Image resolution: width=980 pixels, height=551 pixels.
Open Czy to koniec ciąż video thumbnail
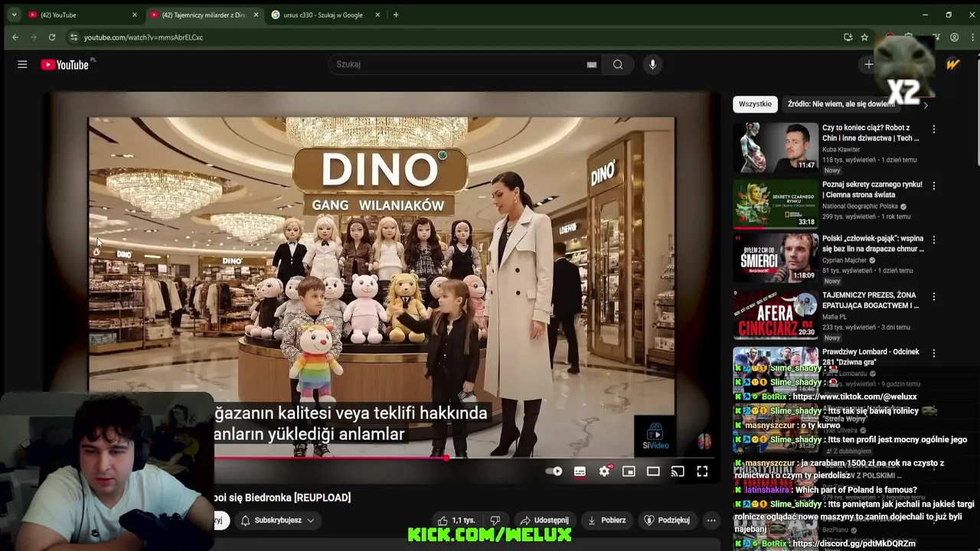pos(776,147)
